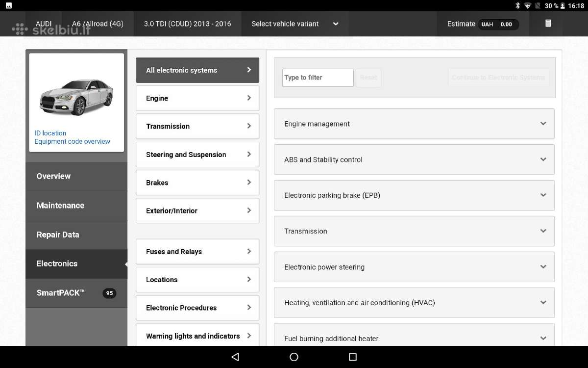The height and width of the screenshot is (368, 588).
Task: Open the Engine category
Action: (x=197, y=98)
